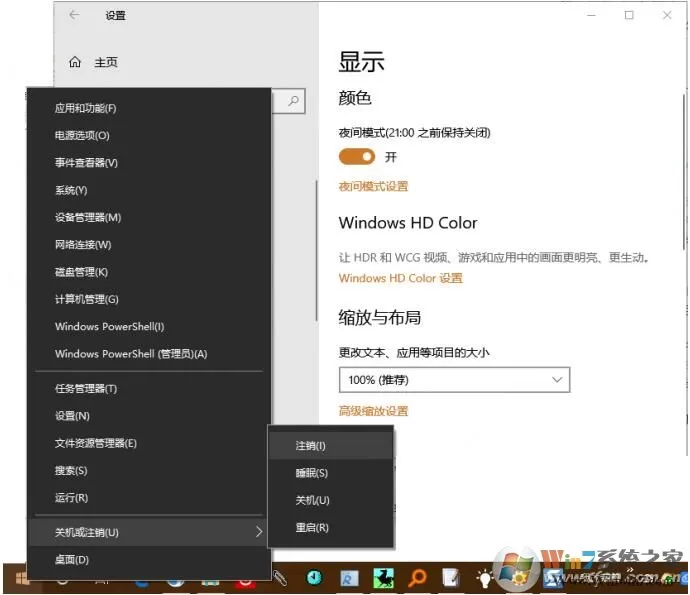
Task: Open the 100% (推荐) scaling dropdown
Action: coord(454,379)
